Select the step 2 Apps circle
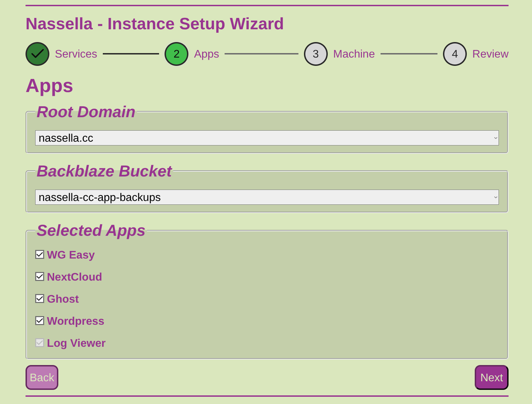Viewport: 532px width, 404px height. 176,54
